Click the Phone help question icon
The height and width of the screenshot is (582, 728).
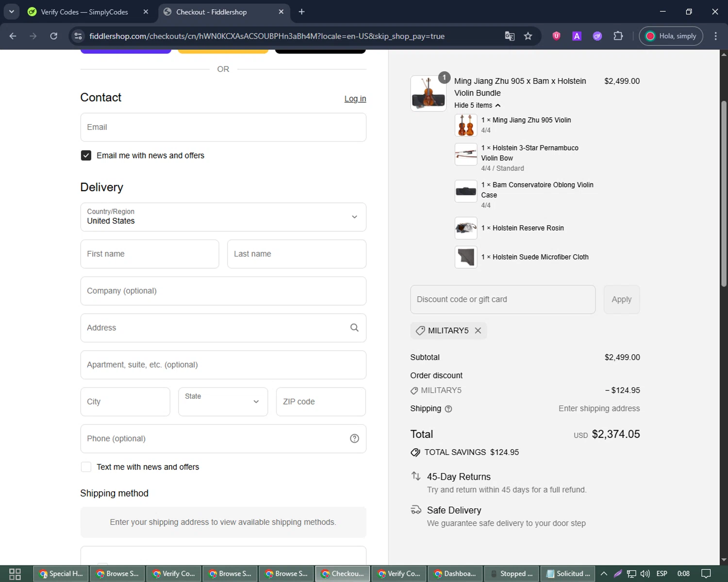pyautogui.click(x=354, y=438)
